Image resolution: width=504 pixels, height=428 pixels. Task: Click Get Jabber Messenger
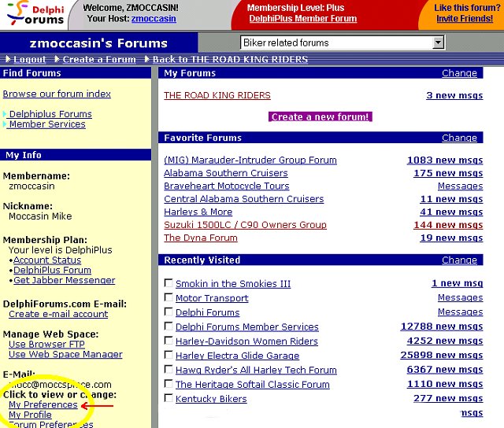point(65,280)
